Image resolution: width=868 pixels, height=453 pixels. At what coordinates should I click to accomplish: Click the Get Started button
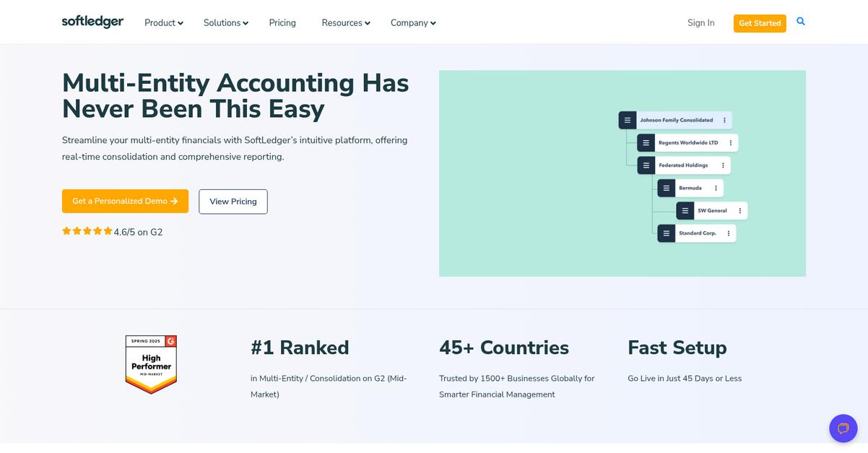[x=760, y=23]
